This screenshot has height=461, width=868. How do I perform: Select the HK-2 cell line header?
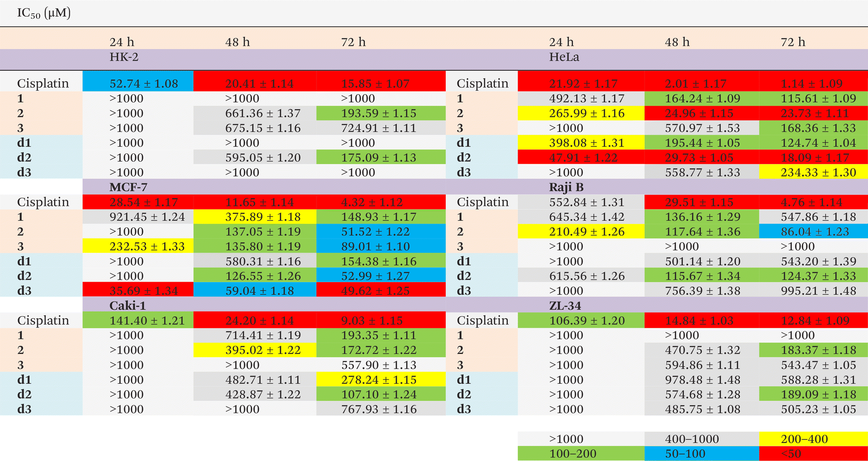click(x=124, y=57)
